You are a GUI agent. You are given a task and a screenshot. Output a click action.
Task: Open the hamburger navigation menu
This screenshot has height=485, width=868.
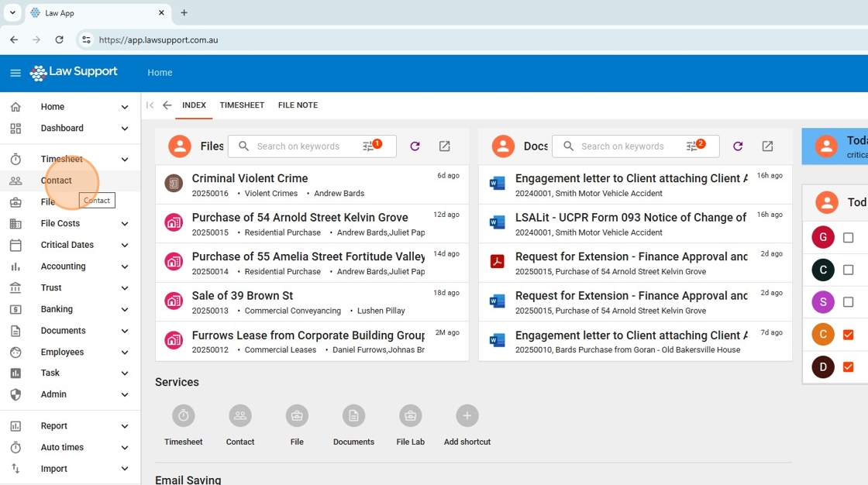[15, 73]
